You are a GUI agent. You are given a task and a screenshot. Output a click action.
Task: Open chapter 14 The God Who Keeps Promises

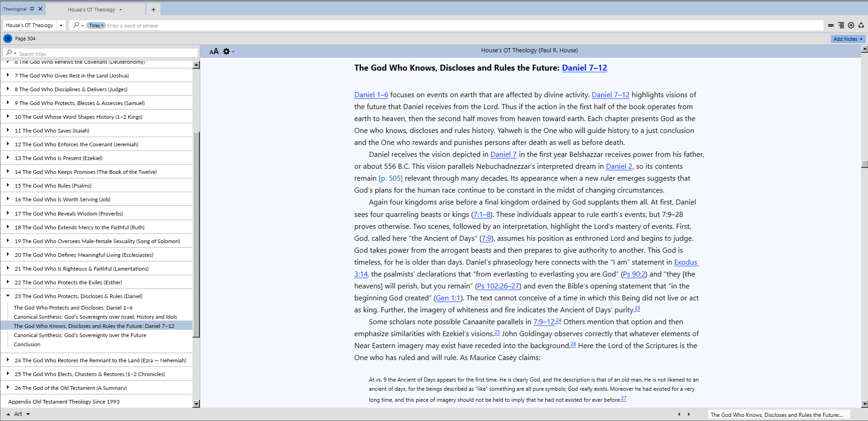tap(86, 172)
